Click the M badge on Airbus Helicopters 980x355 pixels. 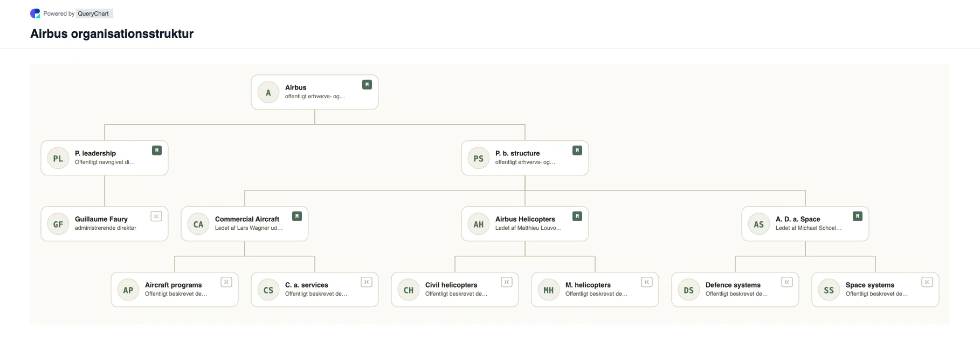[577, 216]
